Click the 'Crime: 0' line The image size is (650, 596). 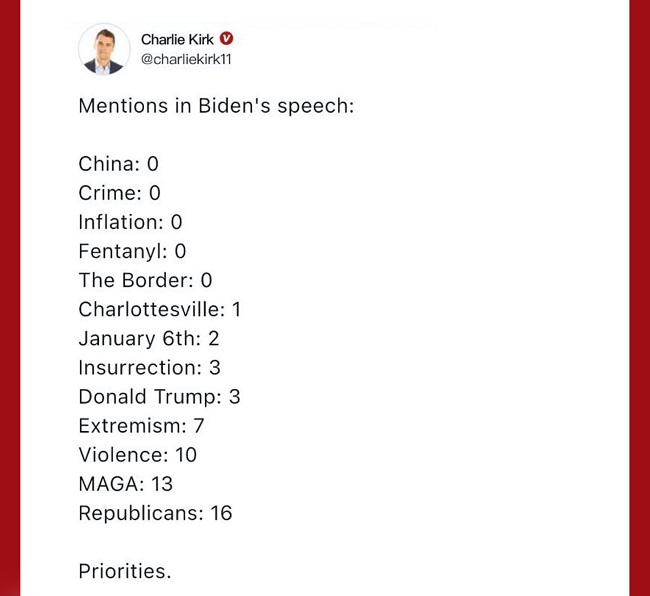tap(119, 193)
